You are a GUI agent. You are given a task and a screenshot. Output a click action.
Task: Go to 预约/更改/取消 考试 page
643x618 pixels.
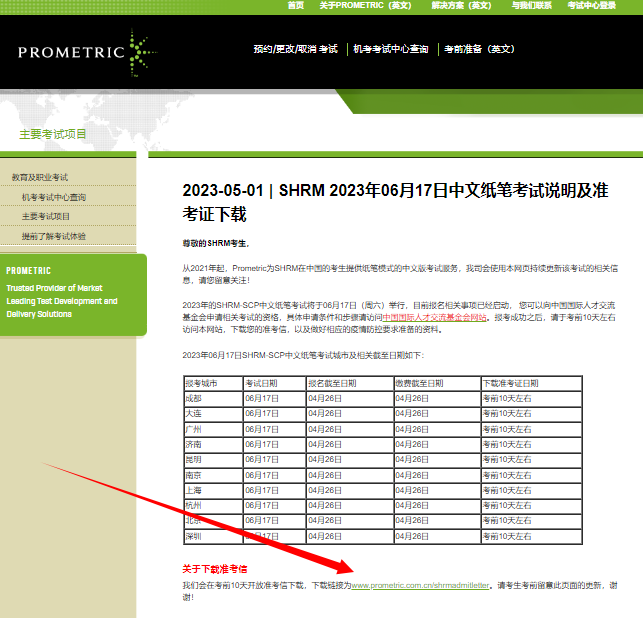[295, 49]
